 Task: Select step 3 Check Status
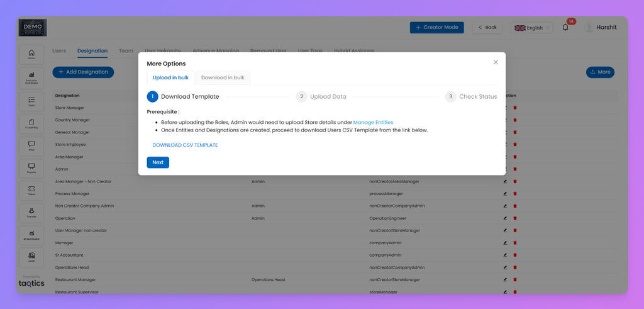click(x=471, y=96)
